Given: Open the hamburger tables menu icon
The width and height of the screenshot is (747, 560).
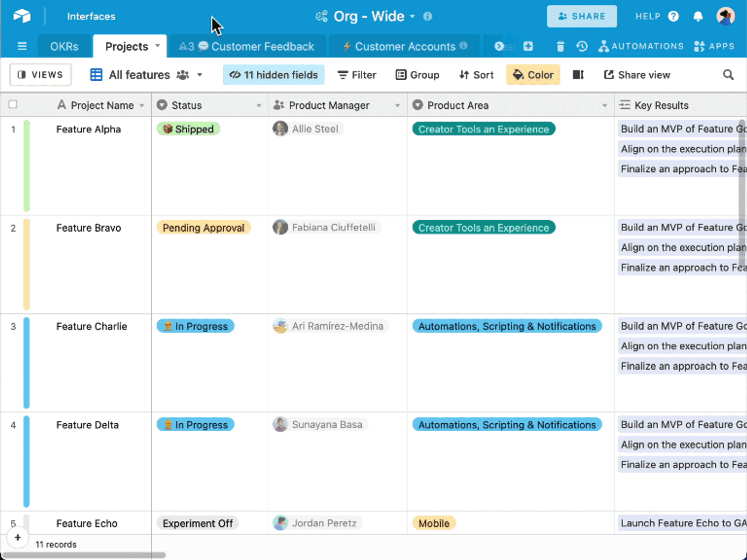Looking at the screenshot, I should 22,46.
